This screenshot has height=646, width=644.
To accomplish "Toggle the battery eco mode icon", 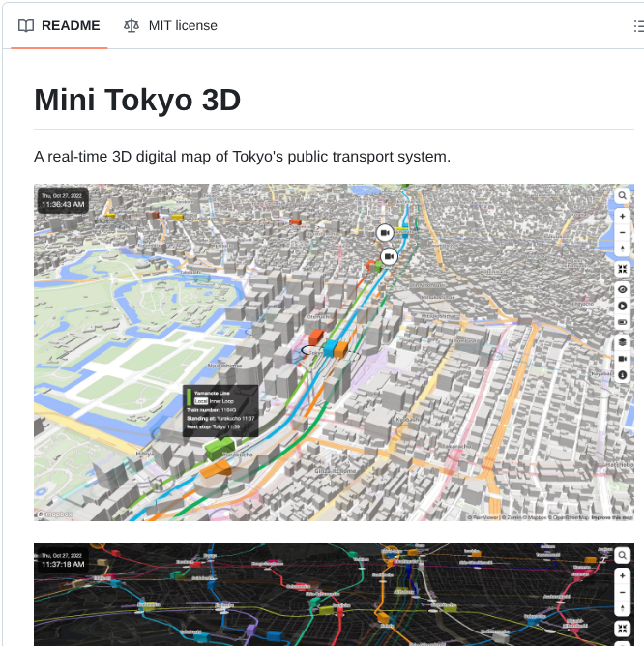I will (622, 322).
